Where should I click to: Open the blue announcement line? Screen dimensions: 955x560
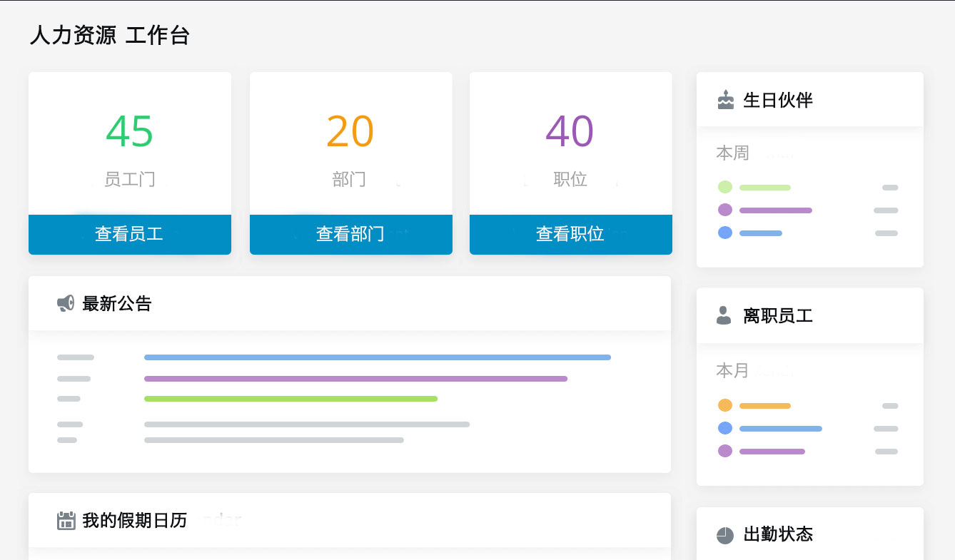pyautogui.click(x=378, y=357)
